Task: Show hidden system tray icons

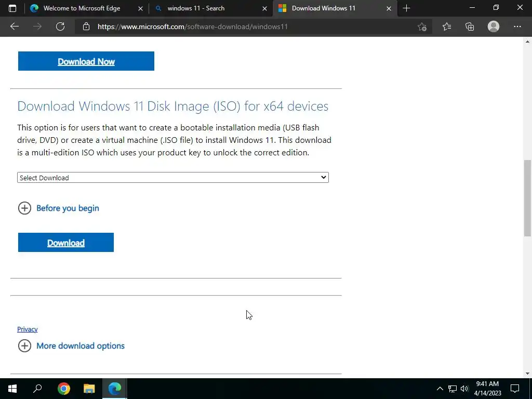Action: 440,389
